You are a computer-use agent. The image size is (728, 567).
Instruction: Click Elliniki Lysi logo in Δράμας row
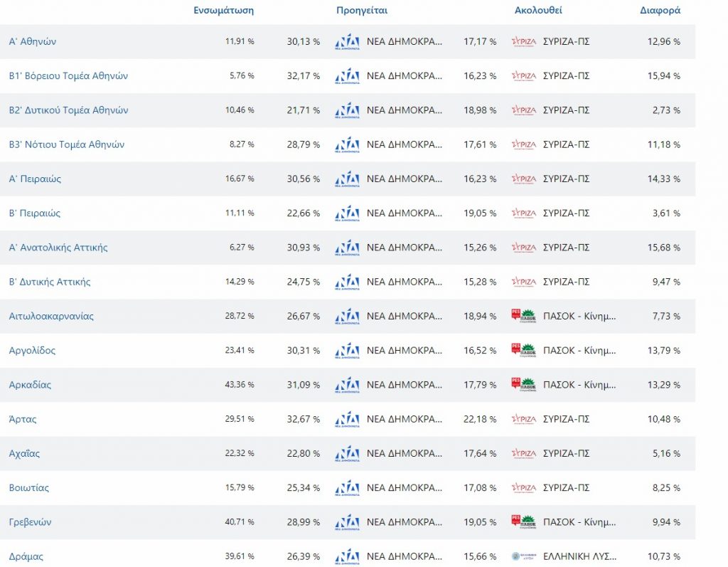click(x=523, y=556)
